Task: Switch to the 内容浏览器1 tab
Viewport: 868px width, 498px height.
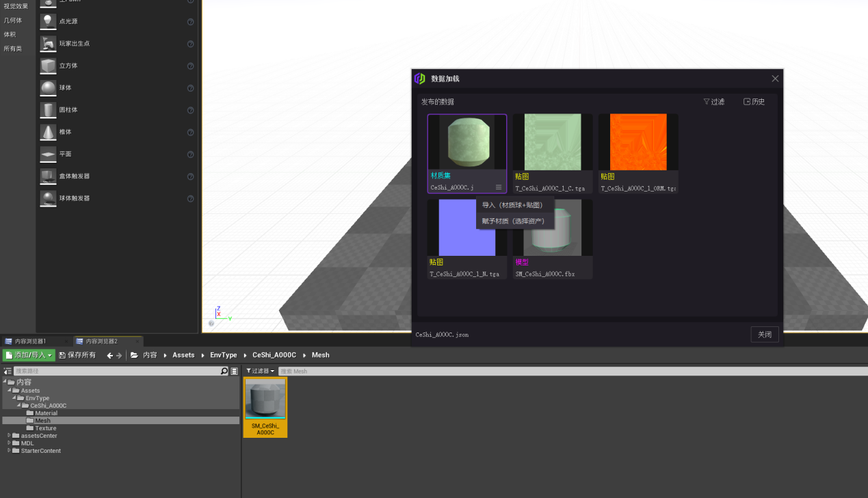Action: (30, 340)
